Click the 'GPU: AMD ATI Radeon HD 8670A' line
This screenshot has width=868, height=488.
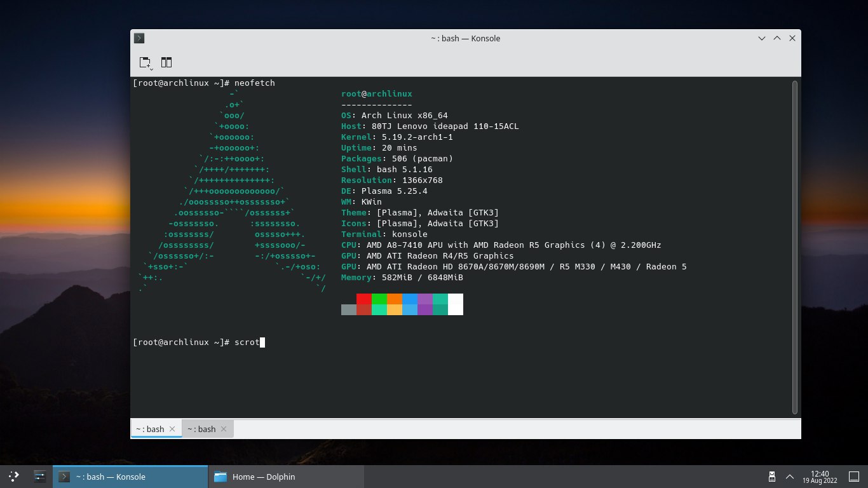[514, 267]
